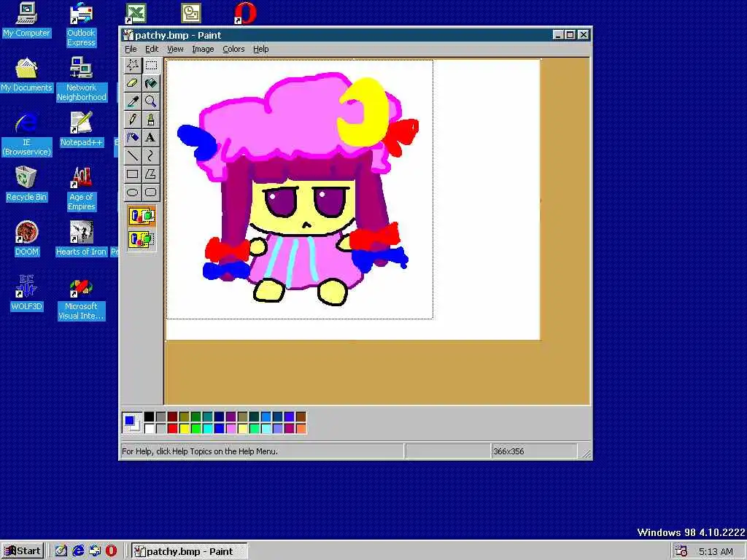
Task: Open the Image menu
Action: click(x=203, y=49)
